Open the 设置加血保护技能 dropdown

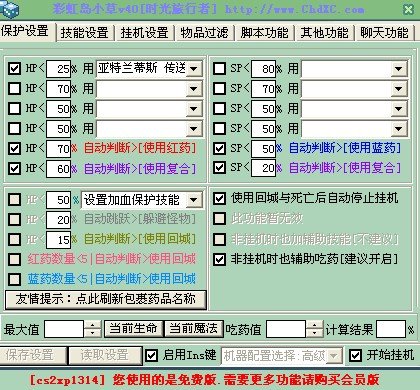[x=194, y=200]
